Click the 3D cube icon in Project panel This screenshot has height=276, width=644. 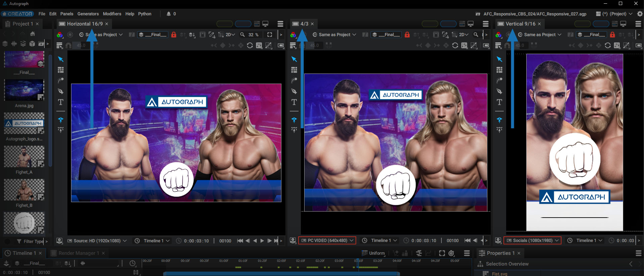(32, 44)
